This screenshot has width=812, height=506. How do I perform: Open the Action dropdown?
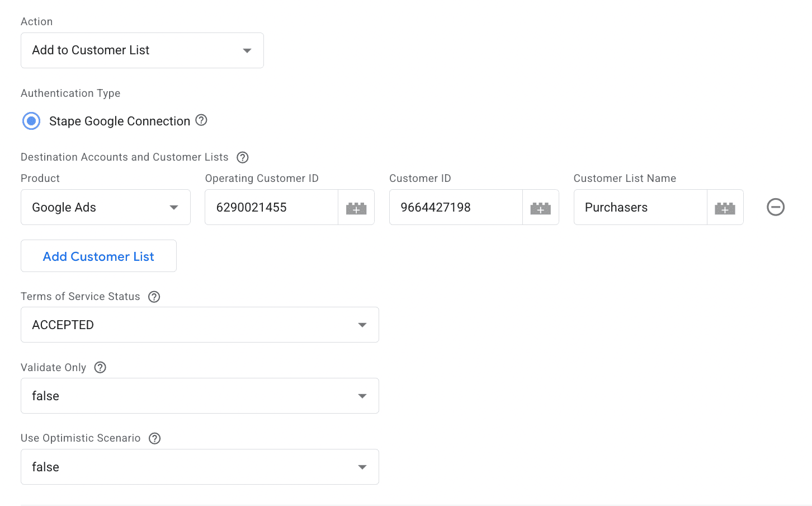coord(142,50)
